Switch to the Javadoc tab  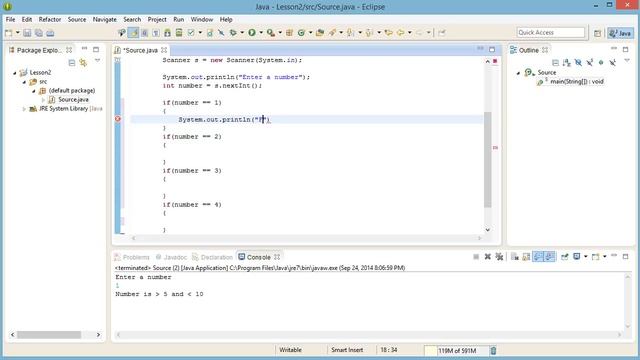171,257
